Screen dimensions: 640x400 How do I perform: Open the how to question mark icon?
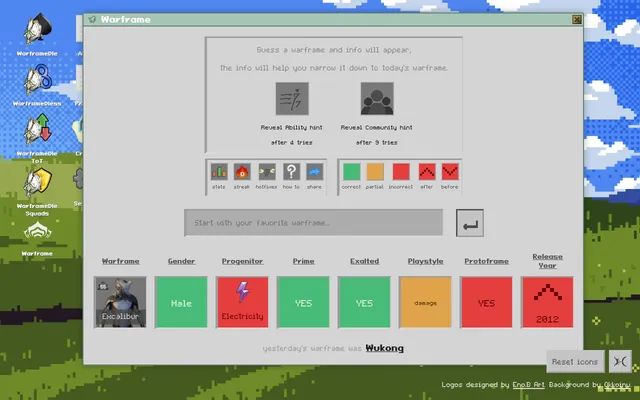point(291,172)
